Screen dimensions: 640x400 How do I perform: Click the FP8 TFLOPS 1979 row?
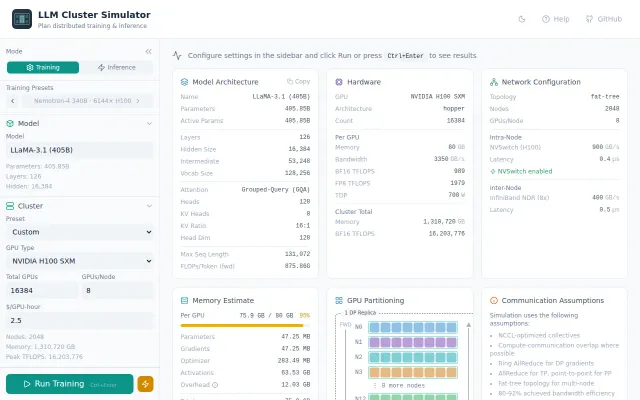pyautogui.click(x=400, y=183)
